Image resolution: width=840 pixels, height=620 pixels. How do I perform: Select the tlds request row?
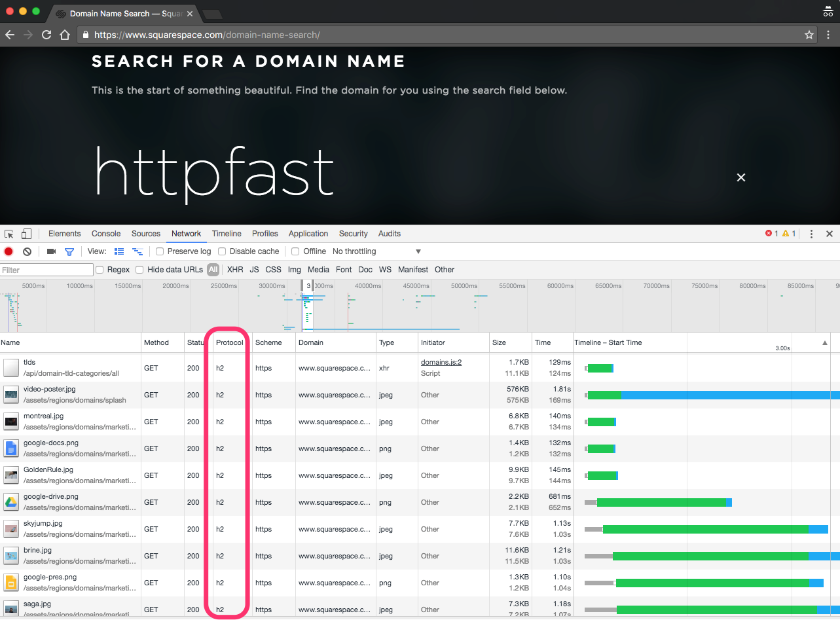point(420,368)
